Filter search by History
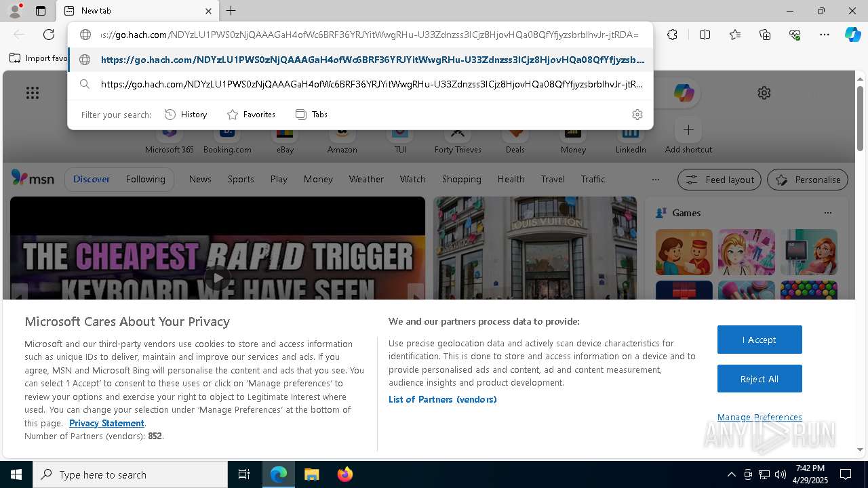This screenshot has height=488, width=868. [186, 115]
